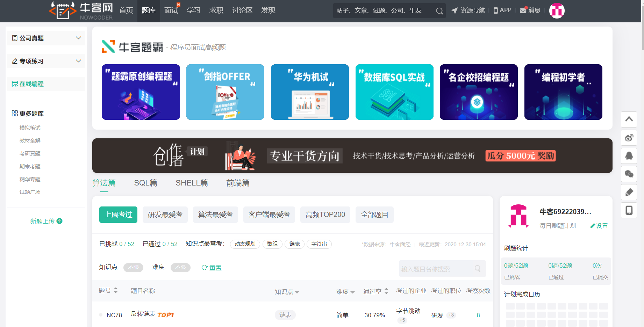The width and height of the screenshot is (644, 327).
Task: Click the 消息 envelope icon
Action: [523, 10]
